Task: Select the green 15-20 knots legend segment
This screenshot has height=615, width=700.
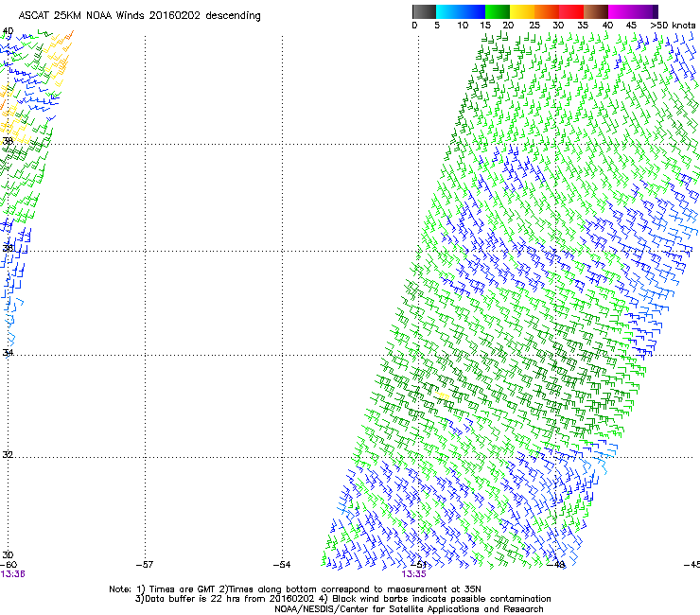Action: click(499, 12)
